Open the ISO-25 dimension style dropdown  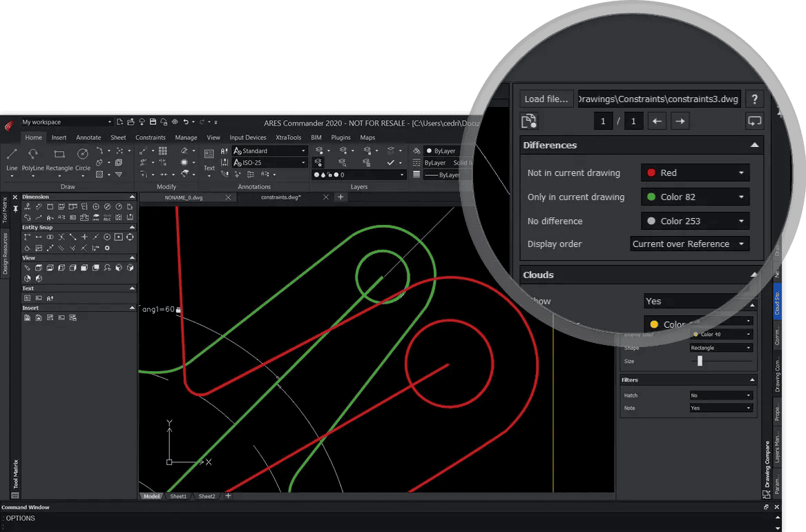click(270, 162)
